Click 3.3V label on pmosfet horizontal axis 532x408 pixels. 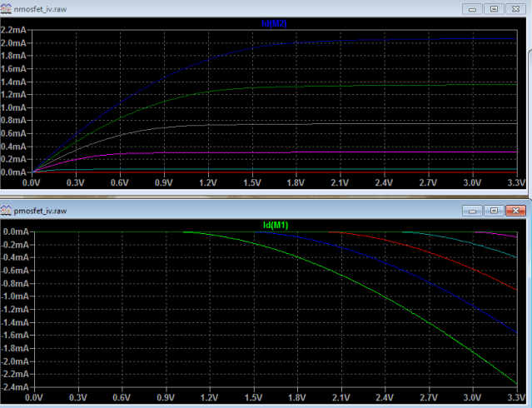(x=517, y=398)
